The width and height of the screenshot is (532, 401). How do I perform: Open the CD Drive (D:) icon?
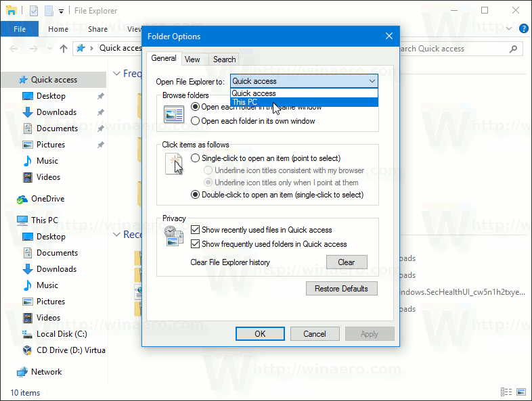tap(27, 350)
